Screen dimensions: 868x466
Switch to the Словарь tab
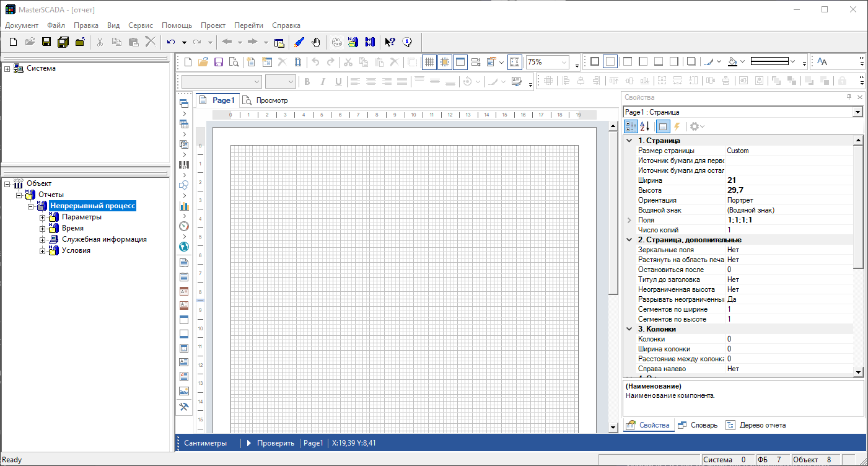coord(698,425)
